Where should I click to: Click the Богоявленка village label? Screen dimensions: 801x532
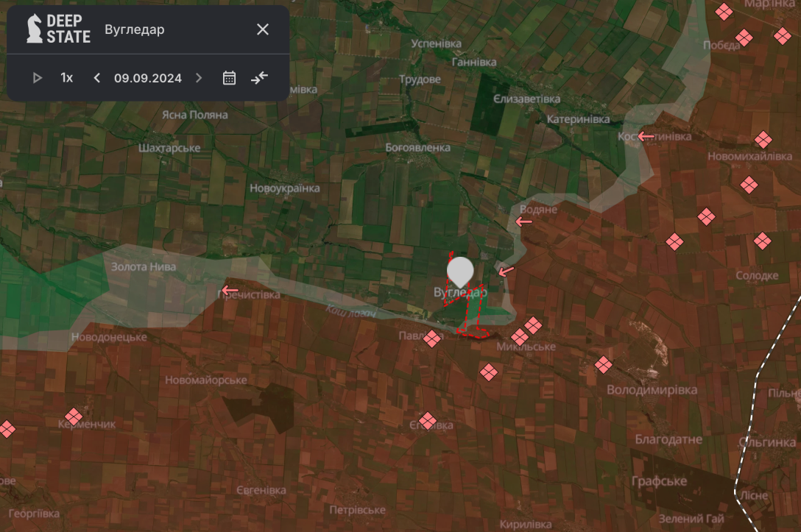tap(417, 148)
